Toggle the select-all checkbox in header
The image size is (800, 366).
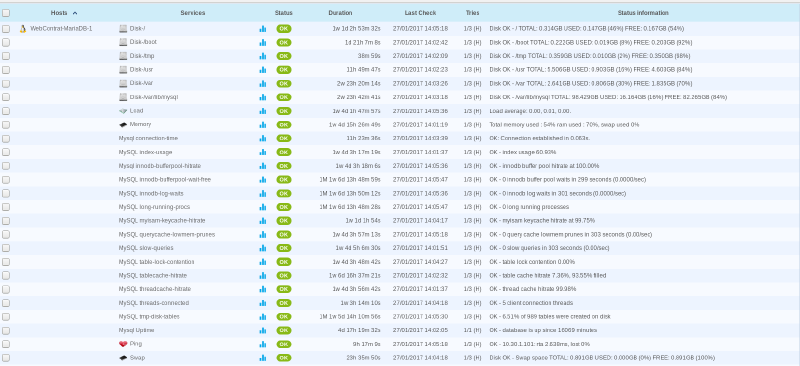6,13
